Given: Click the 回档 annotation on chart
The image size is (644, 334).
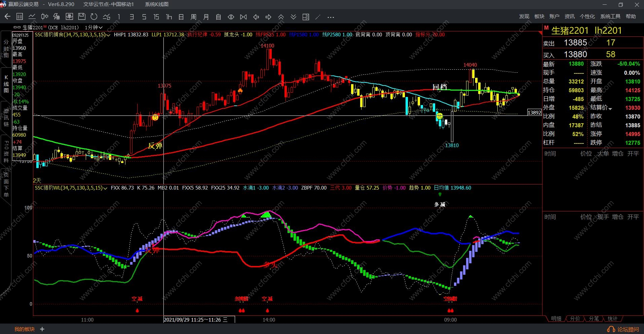Looking at the screenshot, I should click(440, 87).
